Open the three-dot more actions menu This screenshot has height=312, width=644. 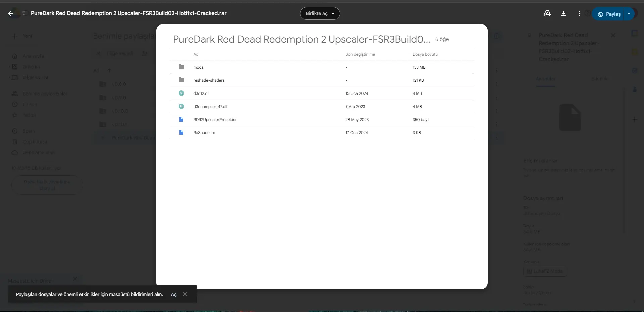[579, 13]
